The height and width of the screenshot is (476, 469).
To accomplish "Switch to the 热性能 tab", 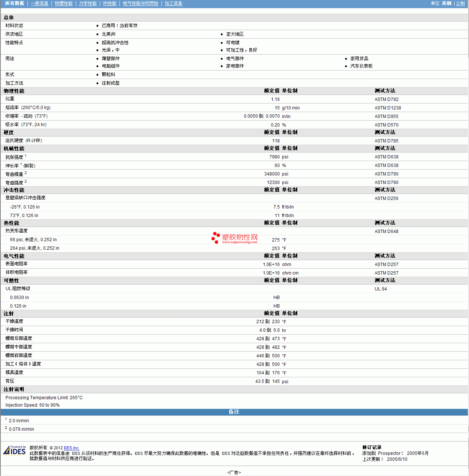I will 109,3.
